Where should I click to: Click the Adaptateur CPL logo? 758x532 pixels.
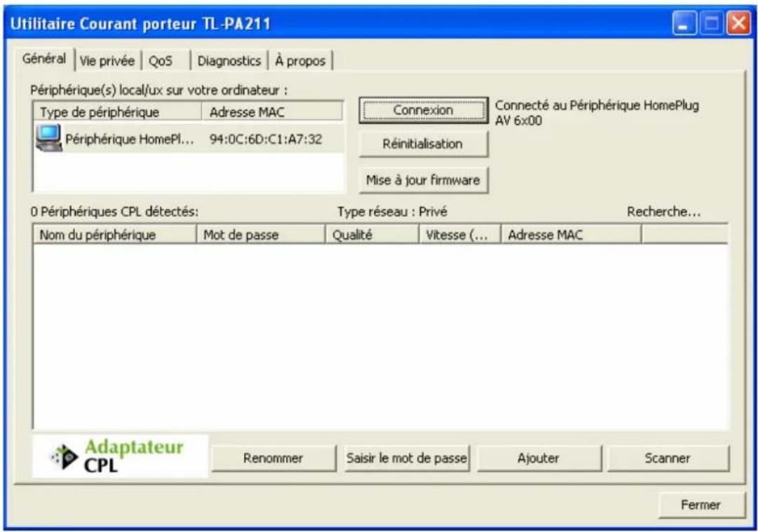[120, 456]
